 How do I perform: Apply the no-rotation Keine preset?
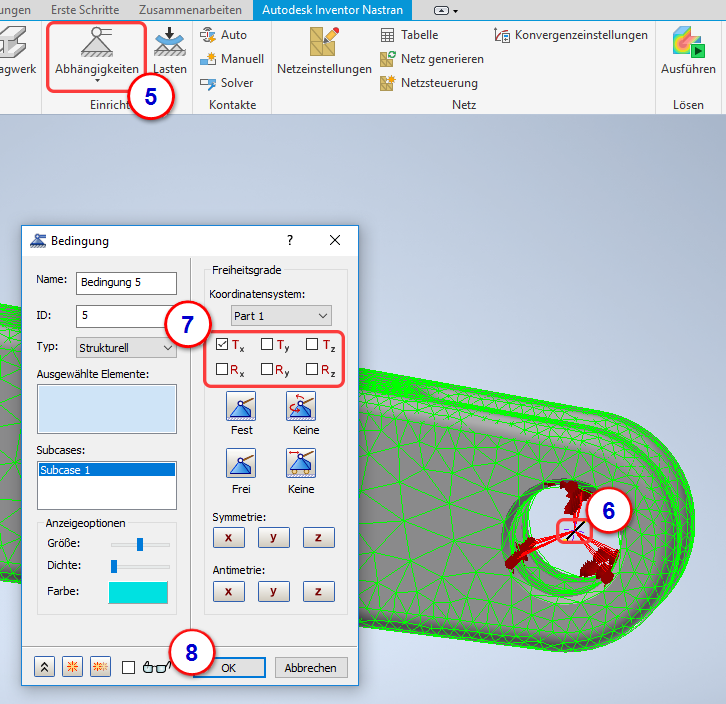(301, 406)
